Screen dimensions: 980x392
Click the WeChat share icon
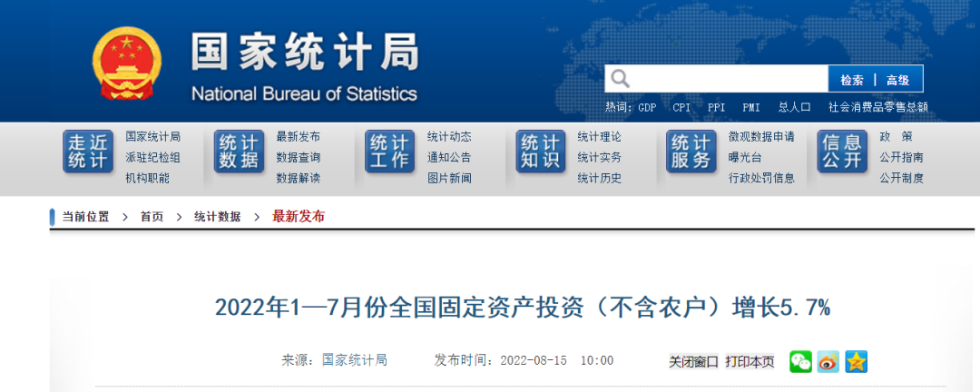[800, 361]
